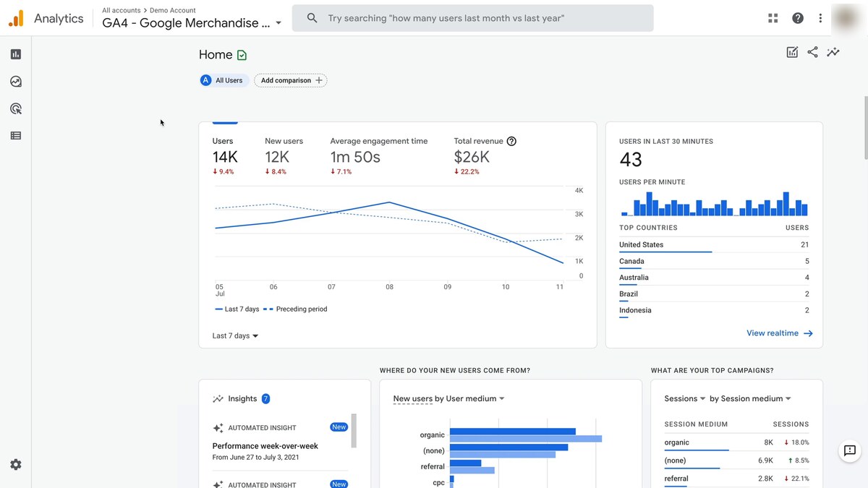Select the Users metric tab
This screenshot has height=488, width=868.
(224, 156)
